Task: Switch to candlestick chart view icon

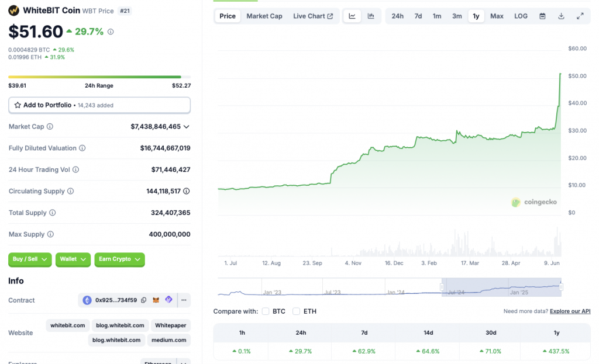Action: click(x=371, y=16)
